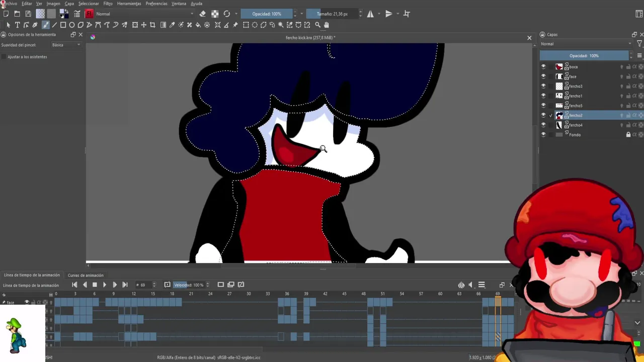Toggle horizontal mirror tool

(370, 14)
